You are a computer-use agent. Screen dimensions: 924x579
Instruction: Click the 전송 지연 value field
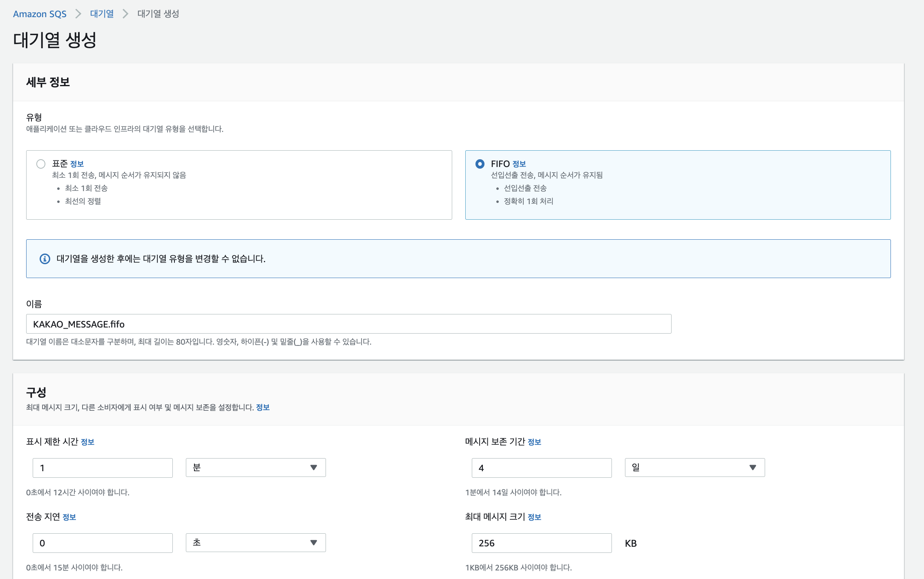(x=103, y=543)
